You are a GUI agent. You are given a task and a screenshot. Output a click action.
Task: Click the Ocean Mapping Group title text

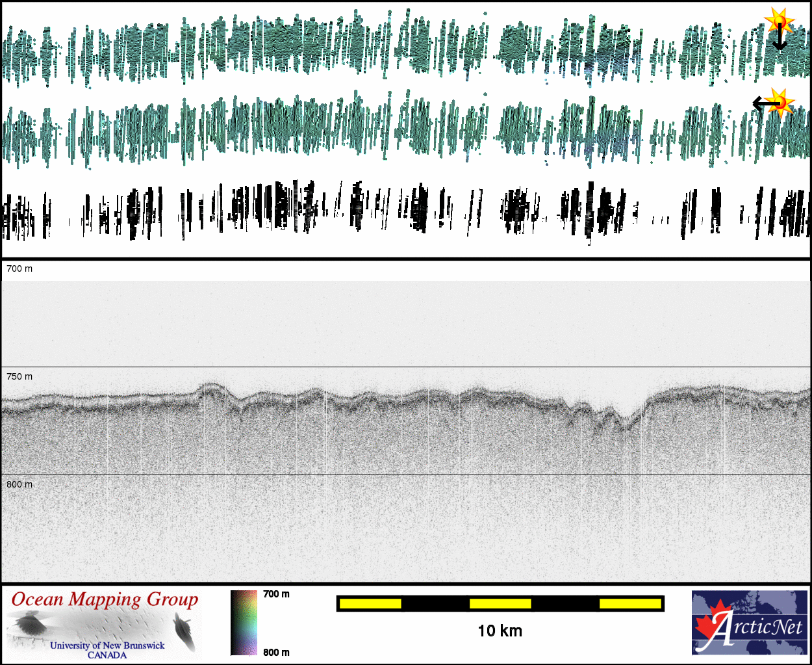click(105, 599)
